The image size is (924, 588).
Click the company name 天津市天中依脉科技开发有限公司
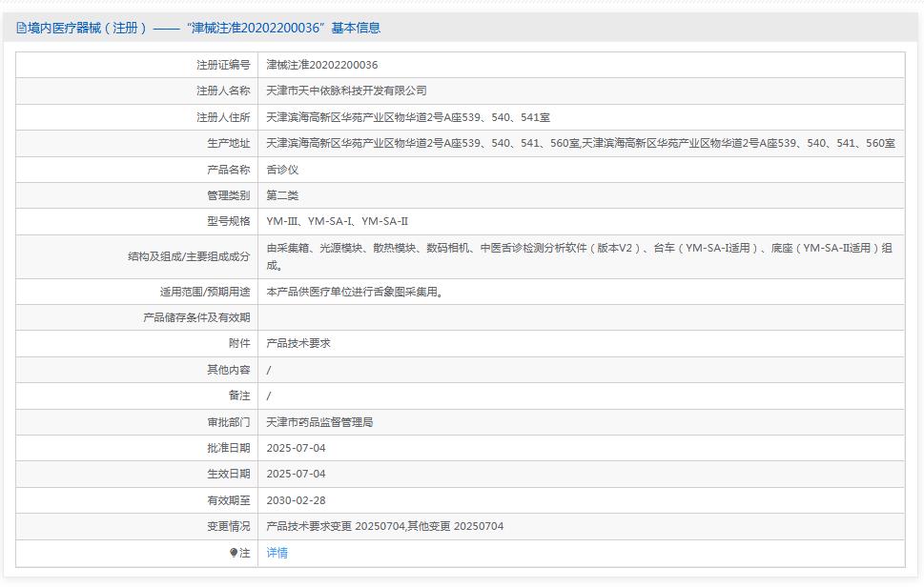[346, 91]
